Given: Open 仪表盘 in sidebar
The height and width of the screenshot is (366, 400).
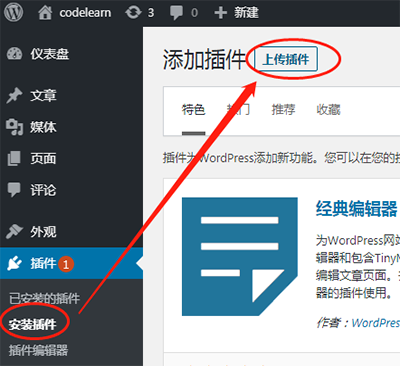Looking at the screenshot, I should 50,54.
